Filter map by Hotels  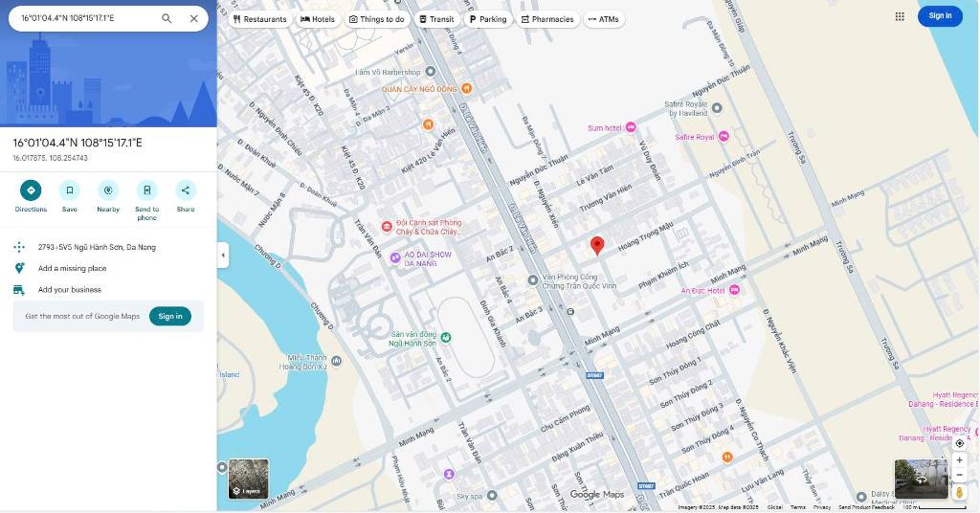(x=318, y=19)
